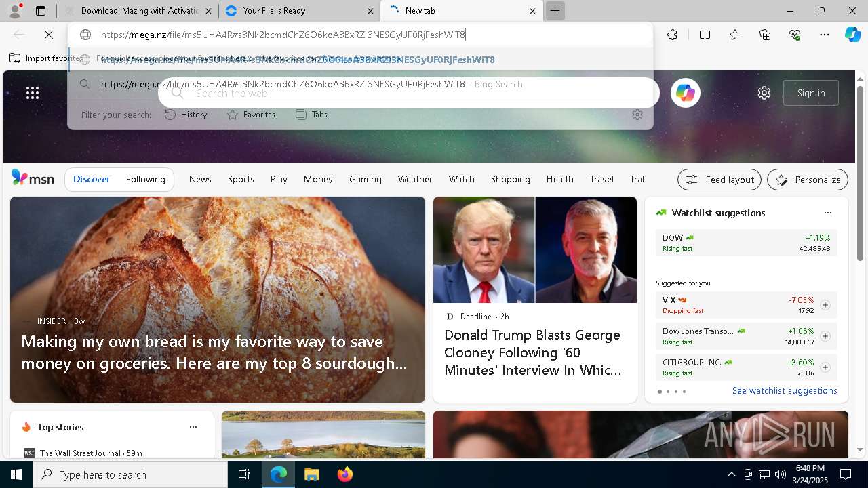The width and height of the screenshot is (868, 488).
Task: Add VIX to watchlist
Action: point(825,305)
